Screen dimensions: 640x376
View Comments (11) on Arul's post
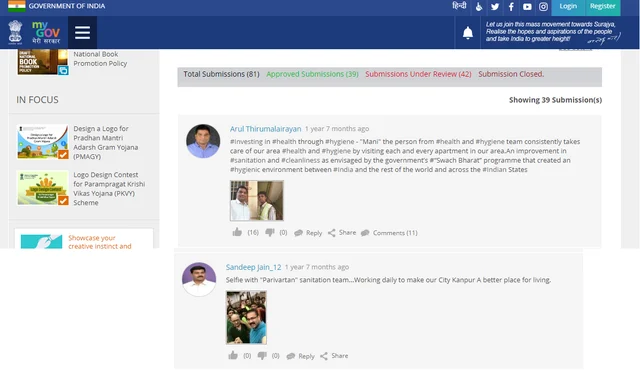389,233
